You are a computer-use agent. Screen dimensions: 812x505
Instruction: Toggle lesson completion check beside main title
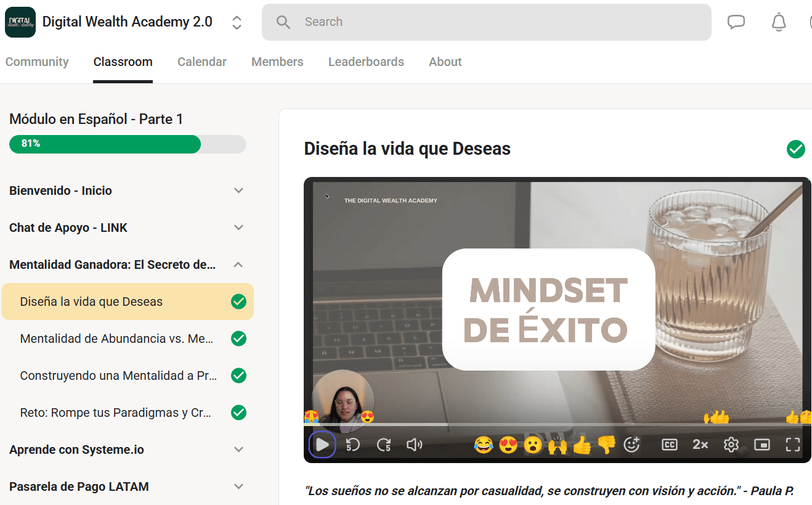click(796, 149)
